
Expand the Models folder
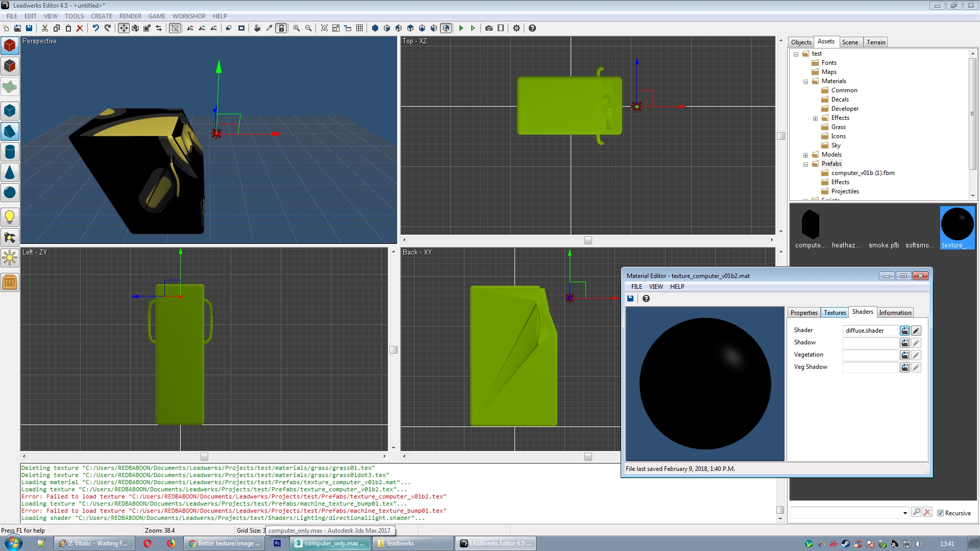805,155
